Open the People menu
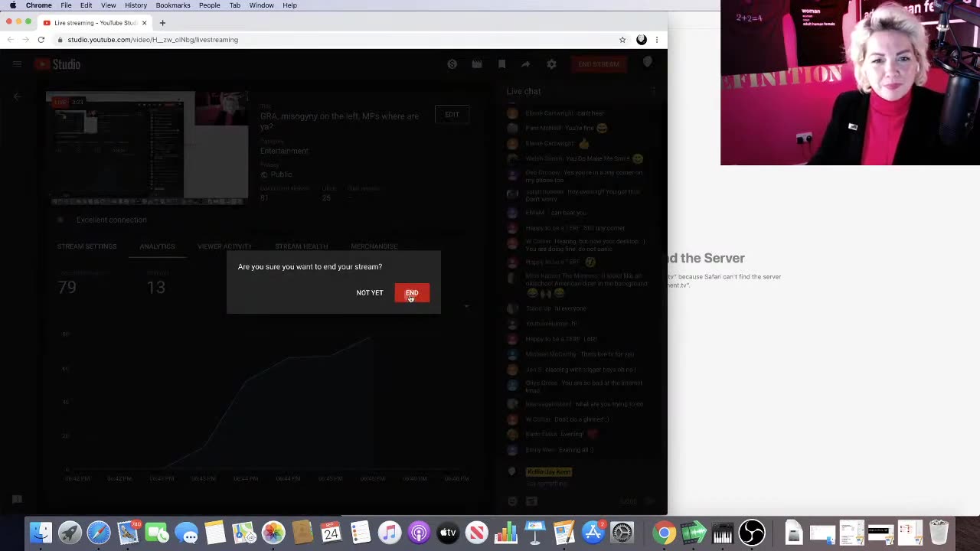 (210, 5)
